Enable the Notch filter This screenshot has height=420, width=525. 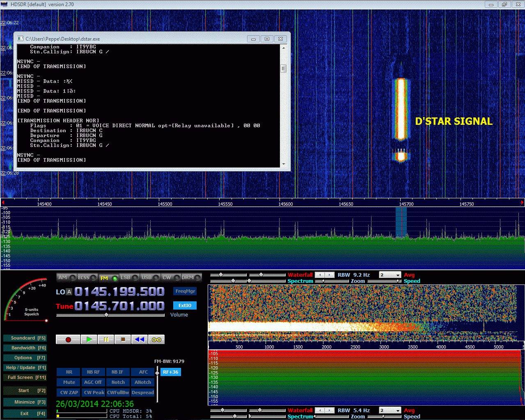coord(117,382)
